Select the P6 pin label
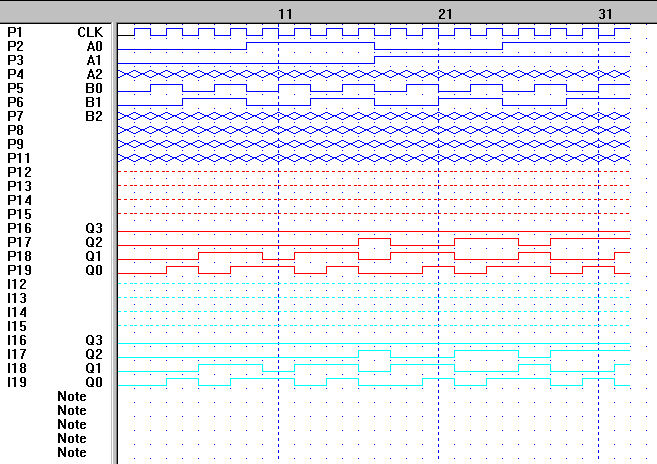Image resolution: width=657 pixels, height=464 pixels. [x=16, y=102]
